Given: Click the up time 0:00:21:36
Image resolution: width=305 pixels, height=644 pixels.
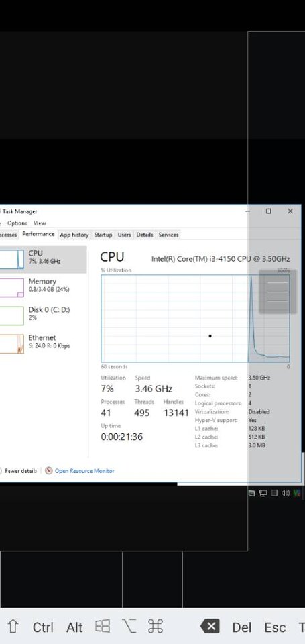Looking at the screenshot, I should [x=122, y=437].
